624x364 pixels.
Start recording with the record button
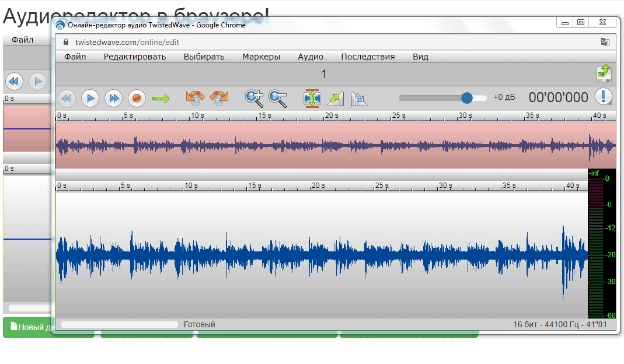pyautogui.click(x=137, y=98)
